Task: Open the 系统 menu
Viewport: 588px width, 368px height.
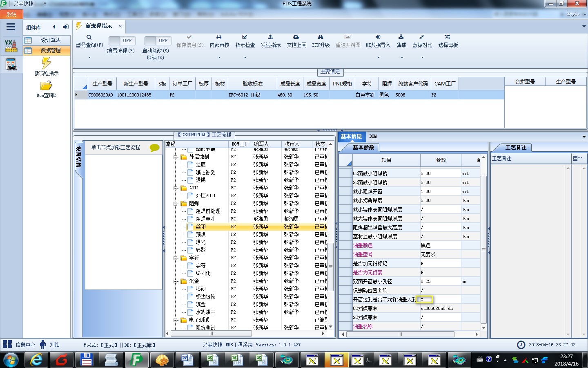Action: [x=11, y=14]
